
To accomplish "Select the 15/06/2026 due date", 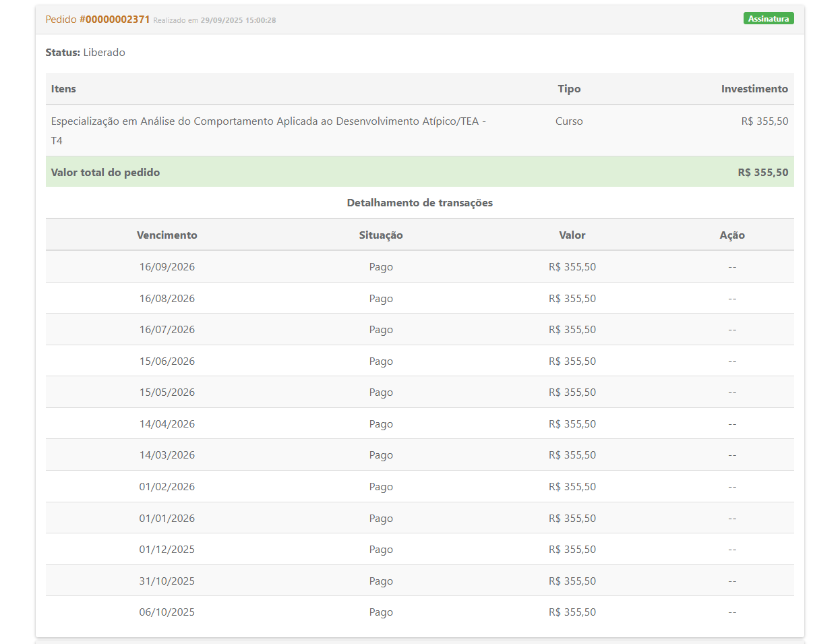I will (167, 361).
